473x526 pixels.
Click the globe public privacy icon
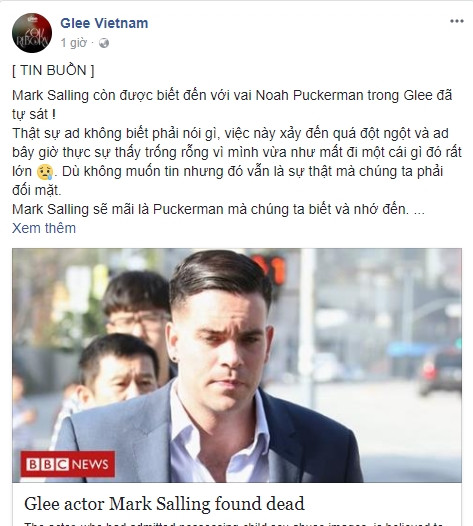(x=104, y=43)
